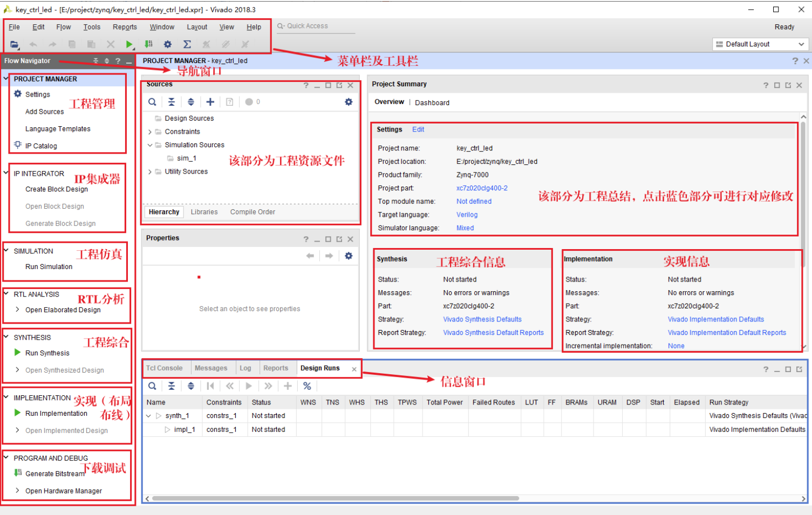
Task: Click the create run plus icon in Design Runs
Action: tap(288, 386)
